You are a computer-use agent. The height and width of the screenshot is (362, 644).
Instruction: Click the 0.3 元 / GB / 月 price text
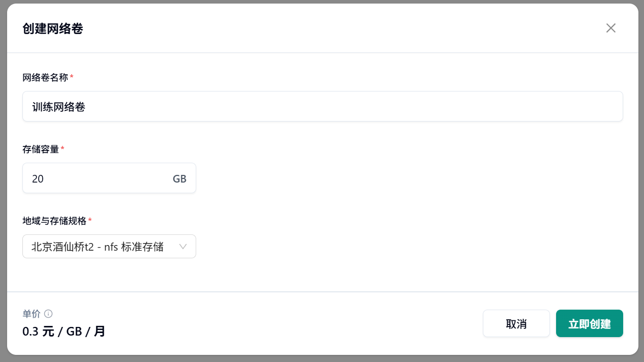click(64, 331)
